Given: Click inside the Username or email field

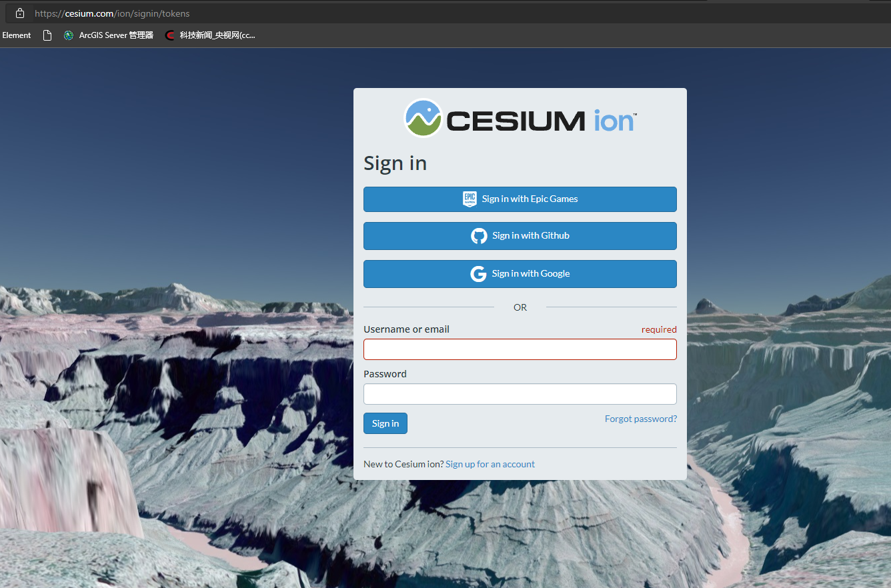Looking at the screenshot, I should (x=520, y=349).
